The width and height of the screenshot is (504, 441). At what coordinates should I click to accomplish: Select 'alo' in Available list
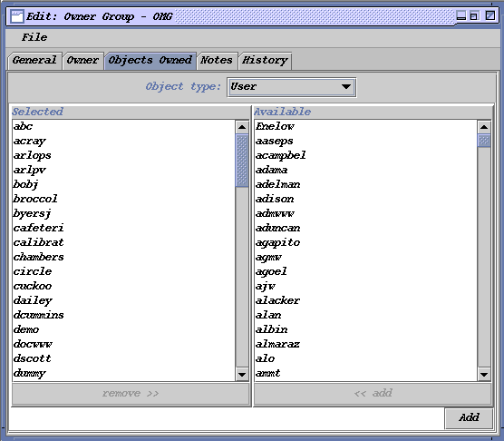(366, 358)
